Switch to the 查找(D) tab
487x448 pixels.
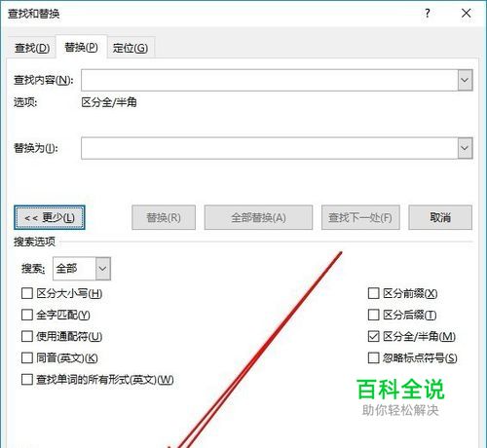point(32,48)
